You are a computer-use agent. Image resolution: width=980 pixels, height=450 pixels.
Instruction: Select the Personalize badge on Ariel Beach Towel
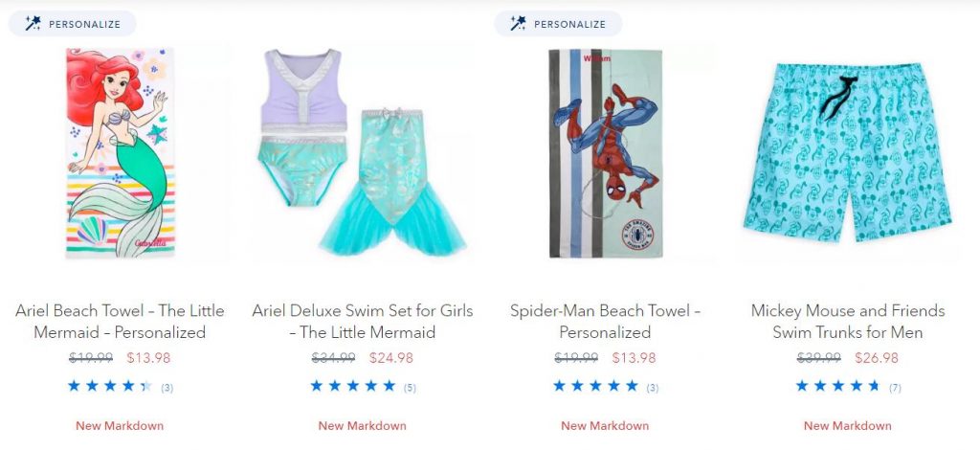72,24
